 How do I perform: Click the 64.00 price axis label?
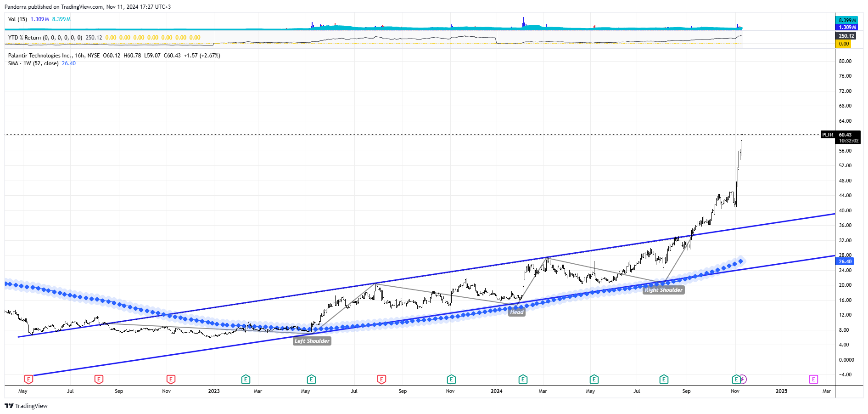click(845, 121)
